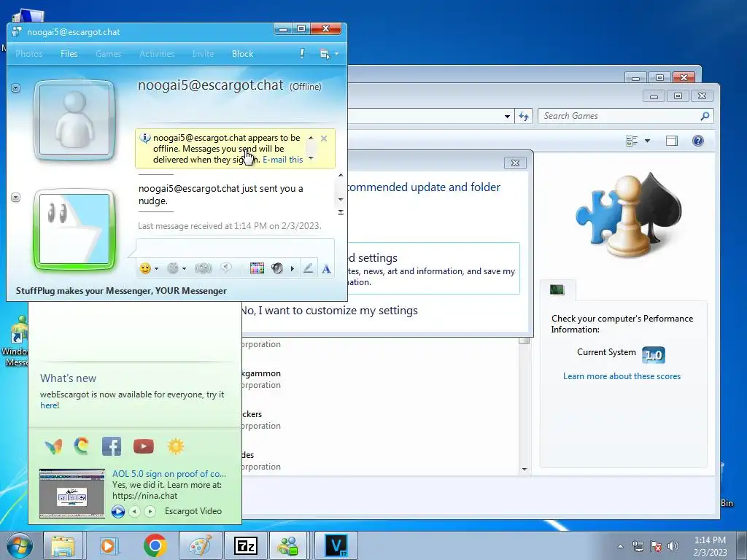The image size is (747, 560).
Task: Dismiss the yellow offline notification bar
Action: 324,139
